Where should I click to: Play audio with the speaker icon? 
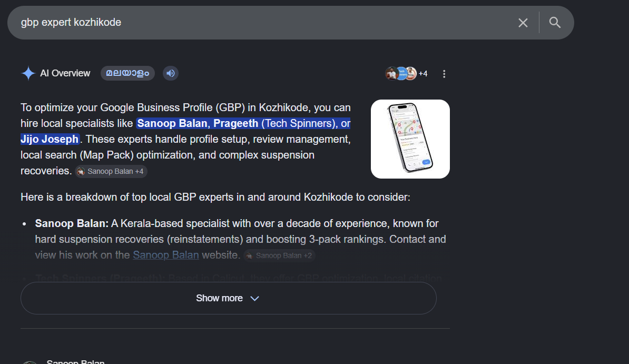[171, 73]
